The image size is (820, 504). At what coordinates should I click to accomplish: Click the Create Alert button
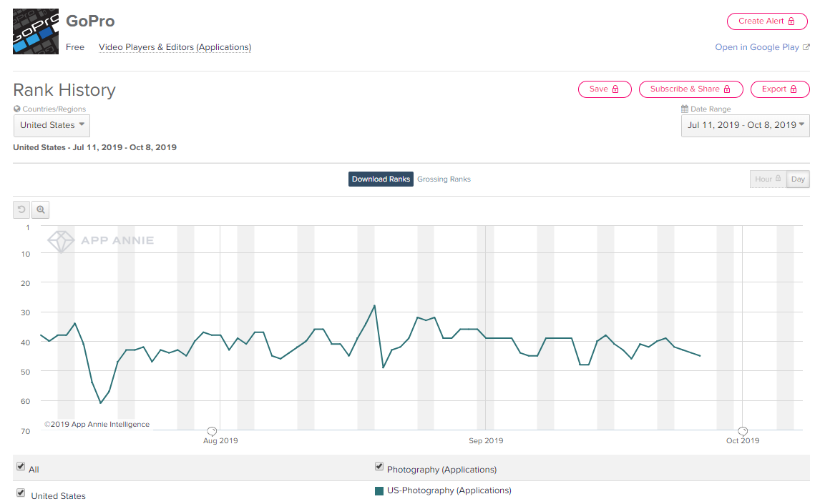click(766, 21)
